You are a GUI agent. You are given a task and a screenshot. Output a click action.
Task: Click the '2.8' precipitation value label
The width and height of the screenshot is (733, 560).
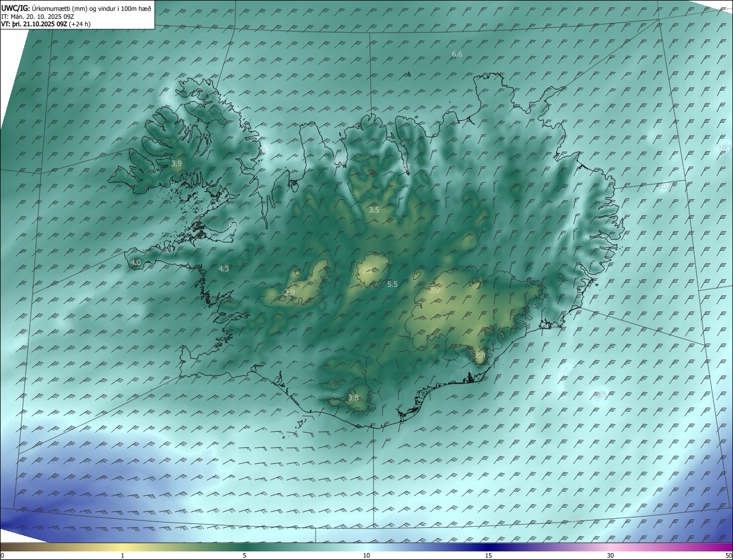(x=480, y=356)
